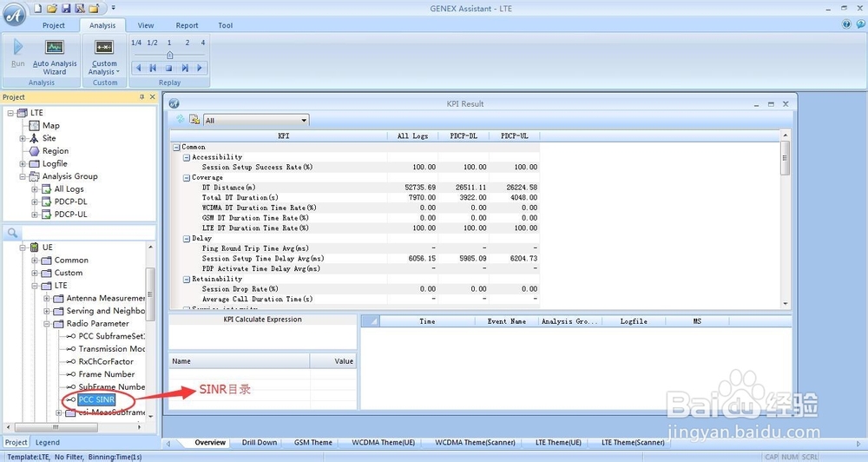Expand the Logfile node in project tree
Viewport: 868px width, 462px height.
(23, 164)
